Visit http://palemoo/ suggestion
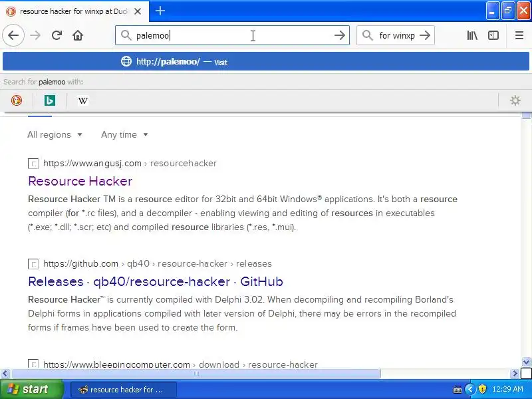The image size is (532, 399). pyautogui.click(x=266, y=61)
